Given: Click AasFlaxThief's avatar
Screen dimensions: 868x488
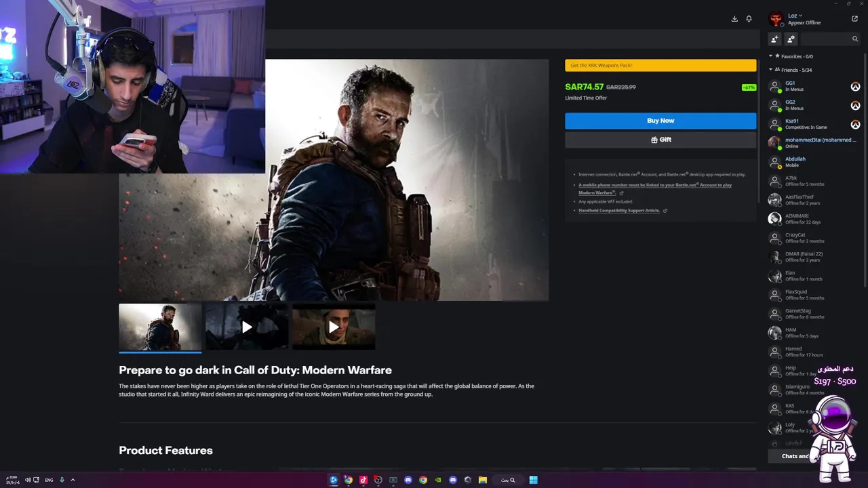Looking at the screenshot, I should pos(774,200).
